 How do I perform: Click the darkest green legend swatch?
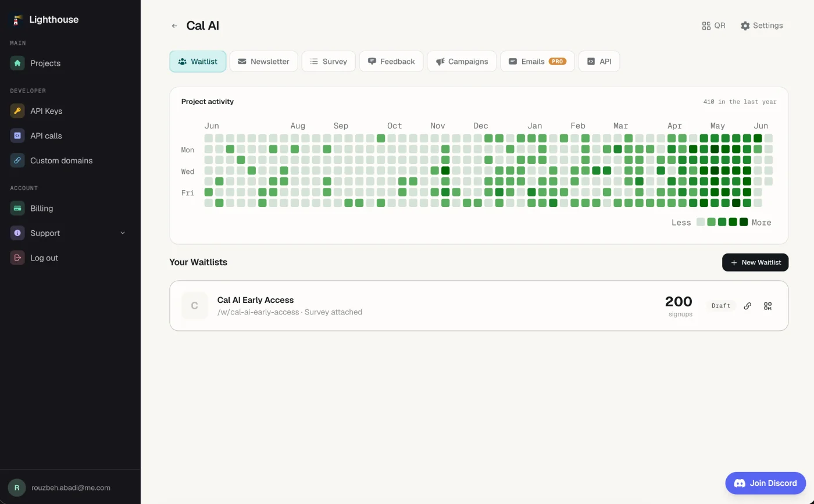(x=744, y=222)
